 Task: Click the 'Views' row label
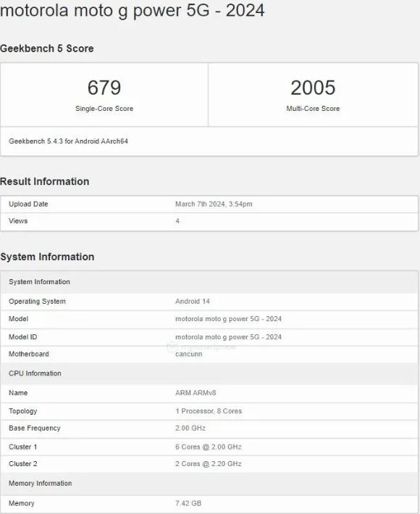(x=18, y=221)
